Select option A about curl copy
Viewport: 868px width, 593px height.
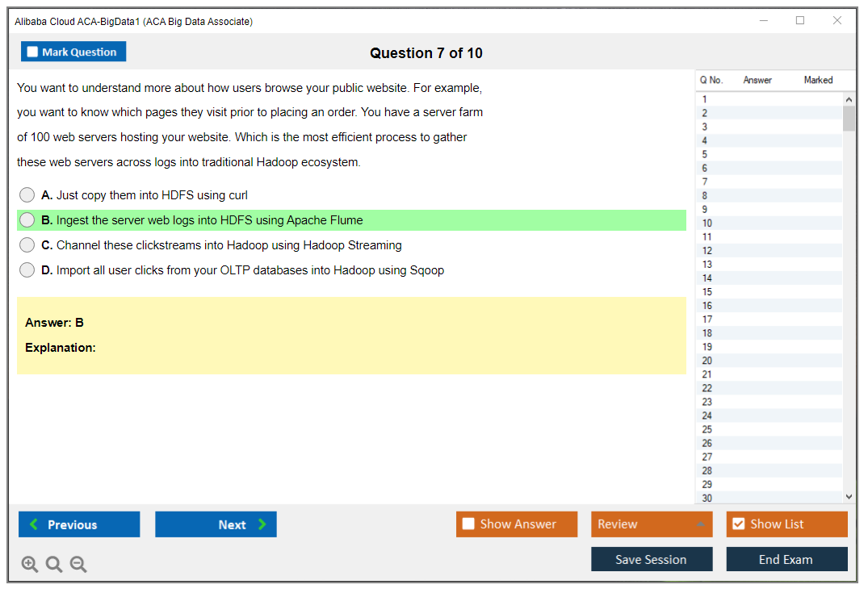(27, 195)
